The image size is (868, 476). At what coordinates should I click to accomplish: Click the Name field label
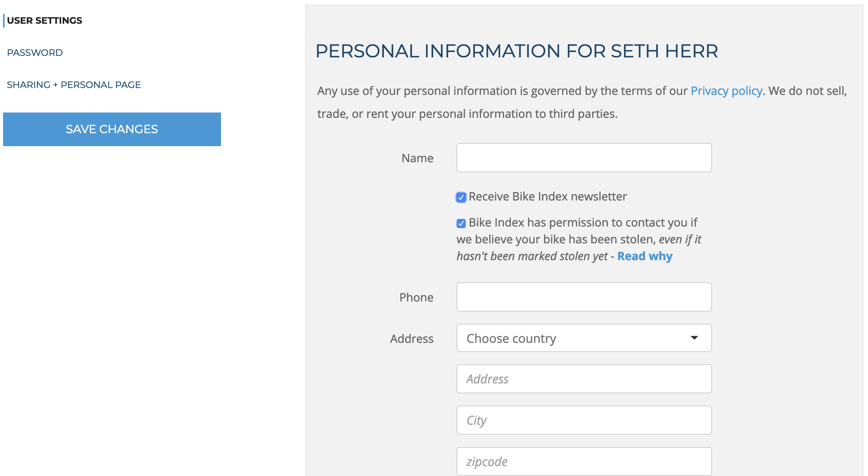[417, 158]
